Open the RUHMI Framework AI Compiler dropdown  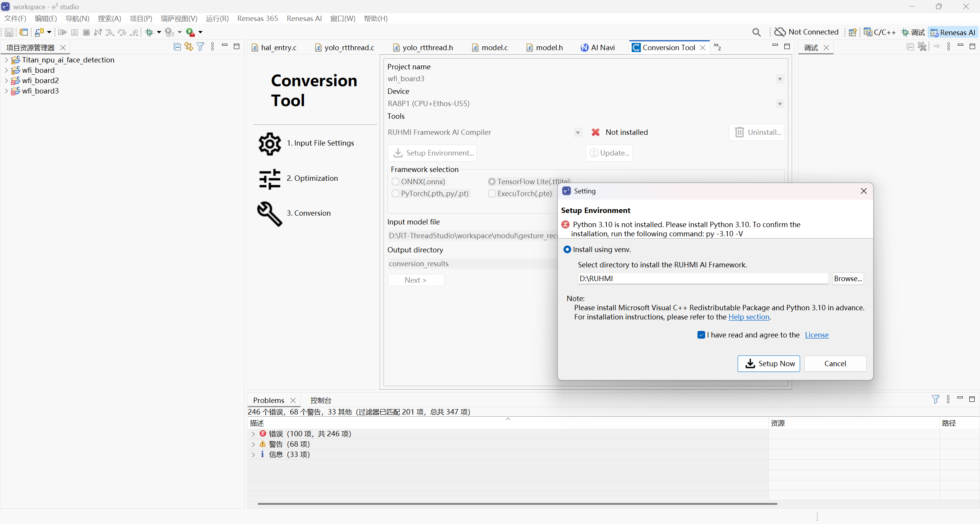point(578,133)
